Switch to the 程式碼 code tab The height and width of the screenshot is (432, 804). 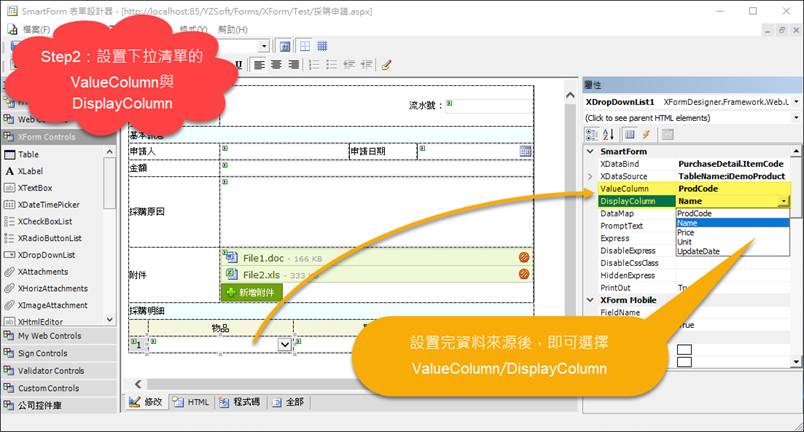[241, 402]
